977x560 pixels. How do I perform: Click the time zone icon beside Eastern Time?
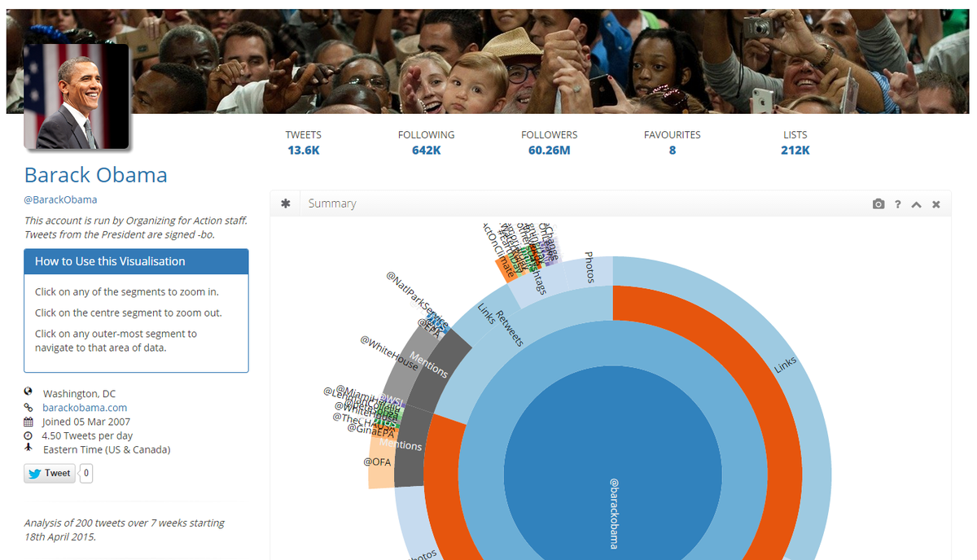click(x=28, y=449)
